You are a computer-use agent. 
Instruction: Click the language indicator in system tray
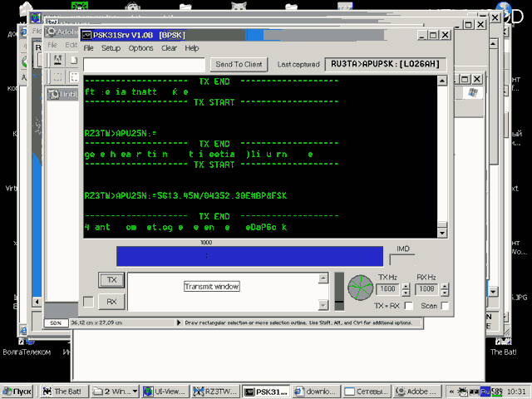[485, 391]
